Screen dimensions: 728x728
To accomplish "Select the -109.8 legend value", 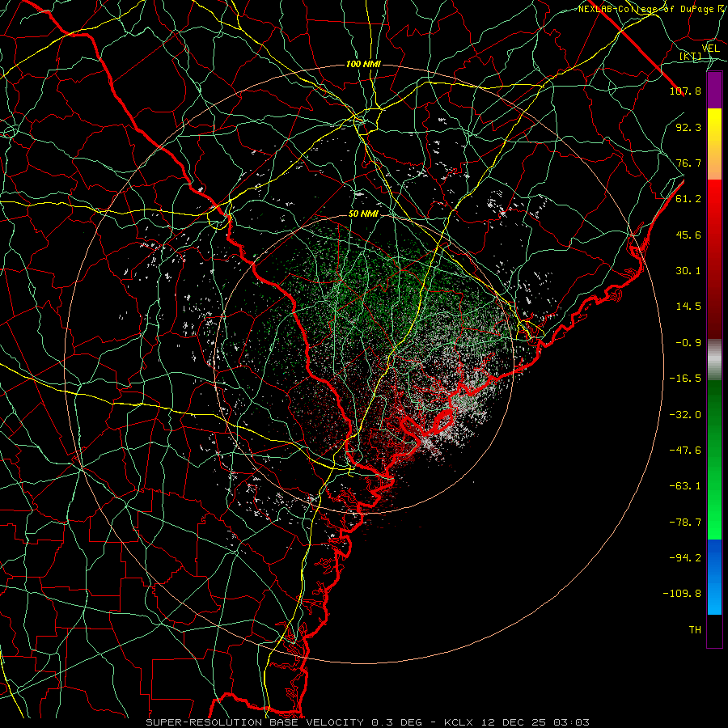I will 682,594.
